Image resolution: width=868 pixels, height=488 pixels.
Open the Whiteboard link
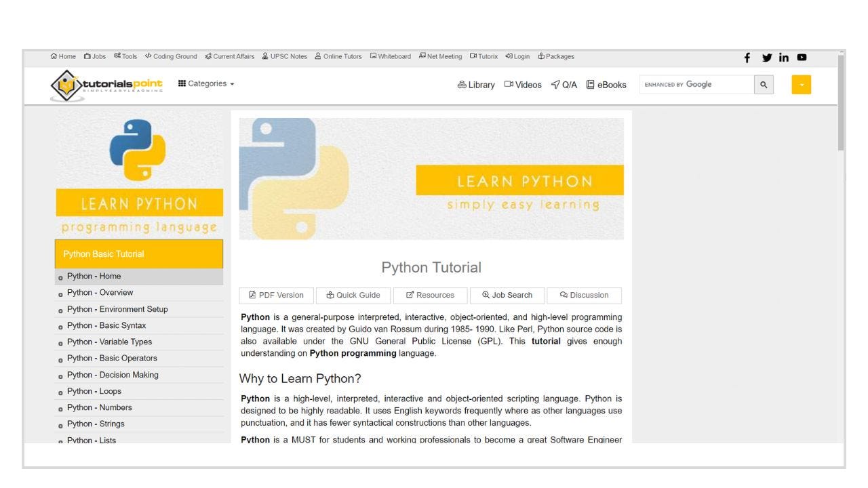[391, 56]
